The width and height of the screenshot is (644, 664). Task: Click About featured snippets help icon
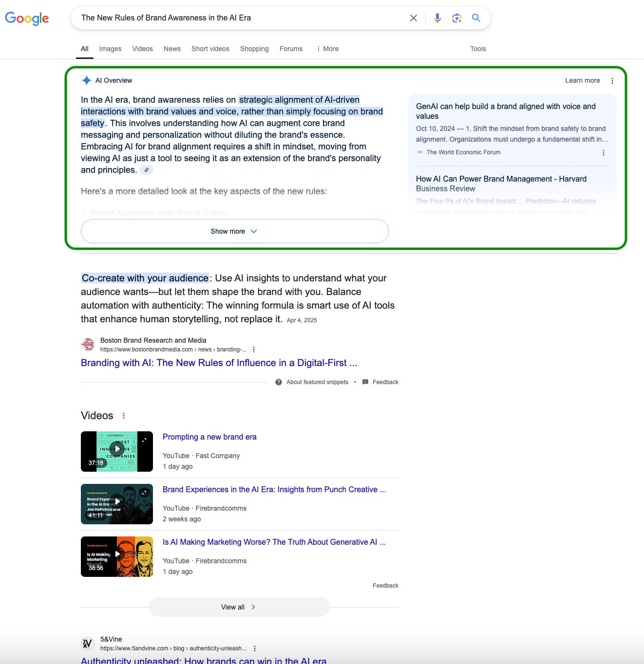point(279,382)
